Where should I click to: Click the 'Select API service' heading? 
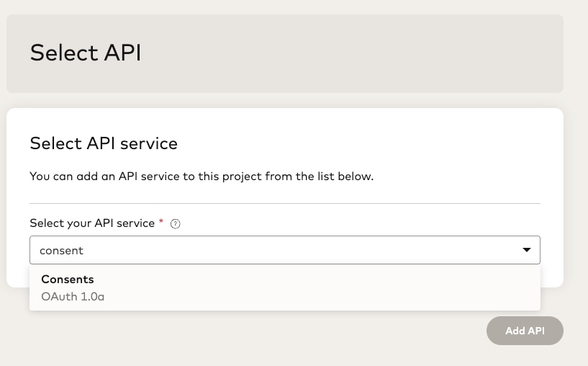point(104,143)
